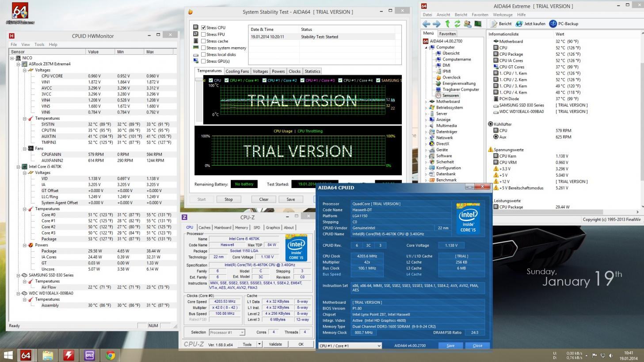Toggle CPU #1 / Core #2 graph checkbox
Image resolution: width=644 pixels, height=362 pixels.
point(264,80)
